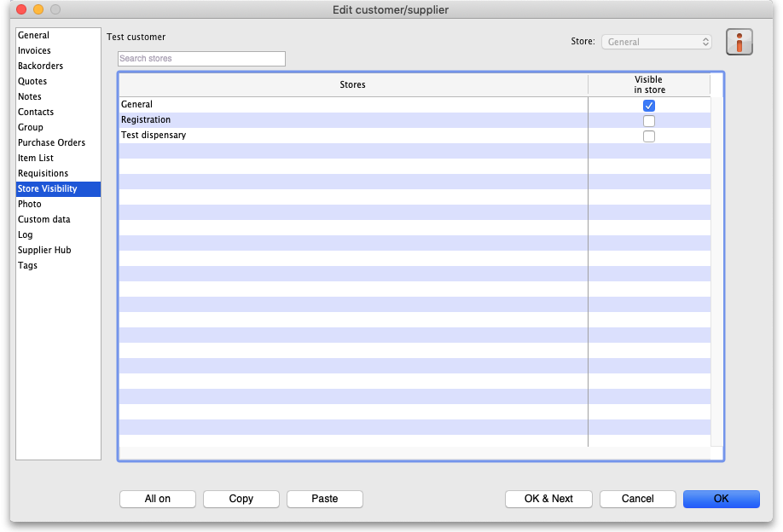Click the orange info icon button
Viewport: 783px width, 532px height.
pos(739,42)
